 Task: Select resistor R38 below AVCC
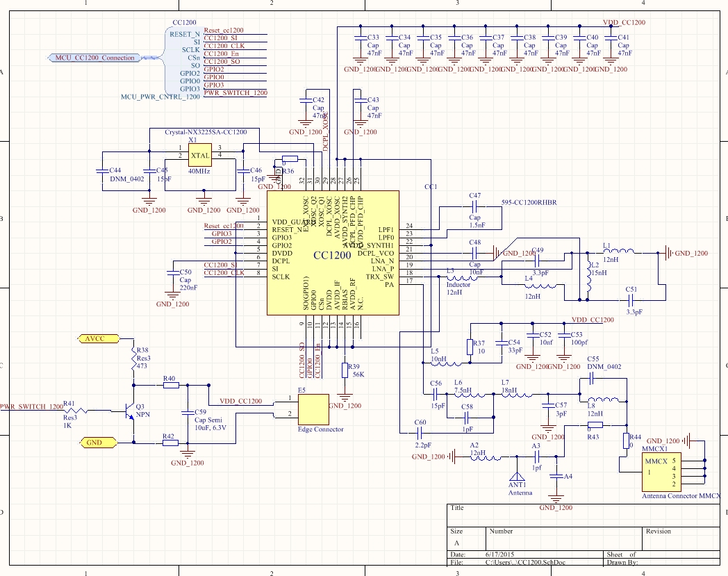pyautogui.click(x=133, y=358)
